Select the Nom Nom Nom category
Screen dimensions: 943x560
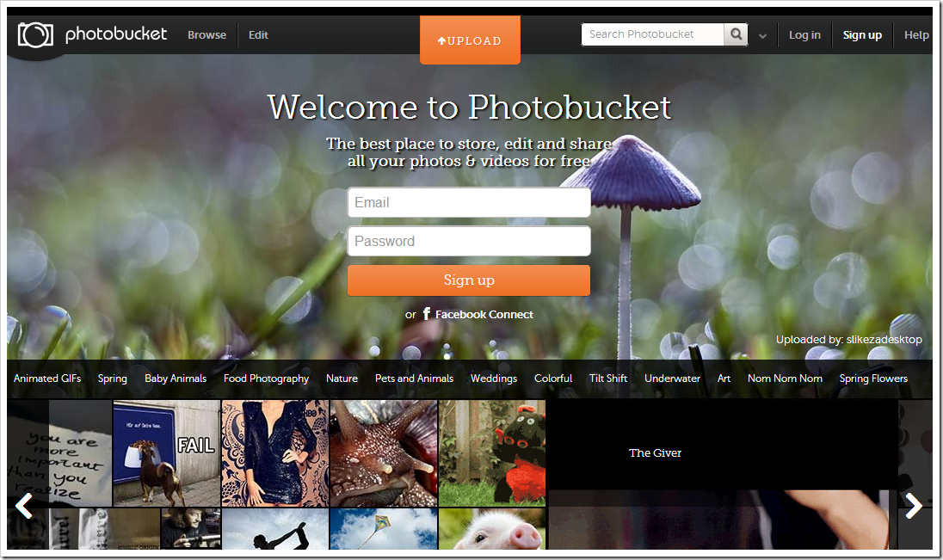tap(785, 378)
